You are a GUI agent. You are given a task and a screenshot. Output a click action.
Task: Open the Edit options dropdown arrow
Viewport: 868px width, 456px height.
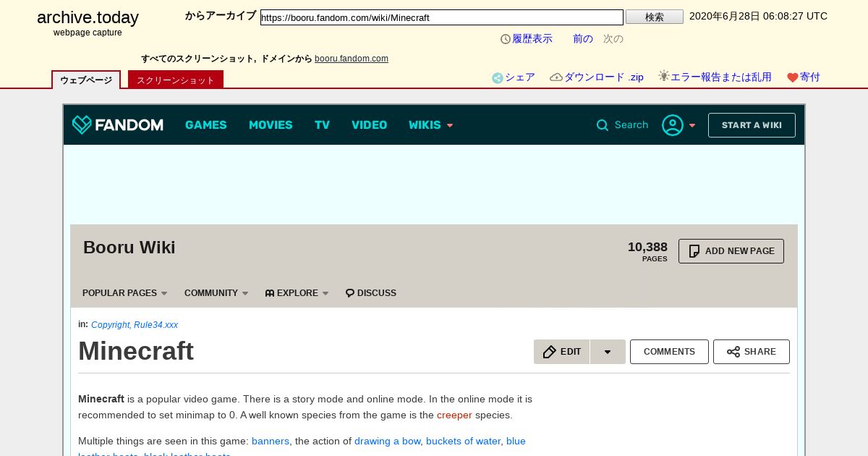[608, 352]
